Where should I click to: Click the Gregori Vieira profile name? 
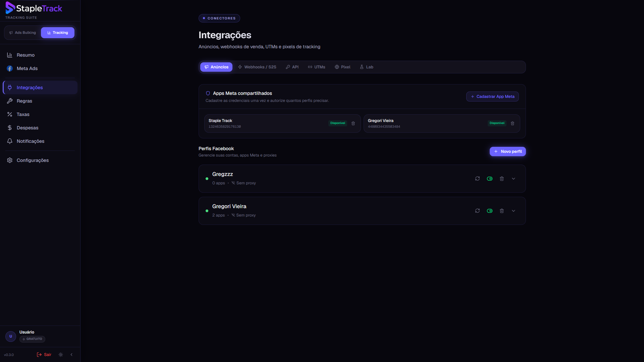[x=229, y=206]
